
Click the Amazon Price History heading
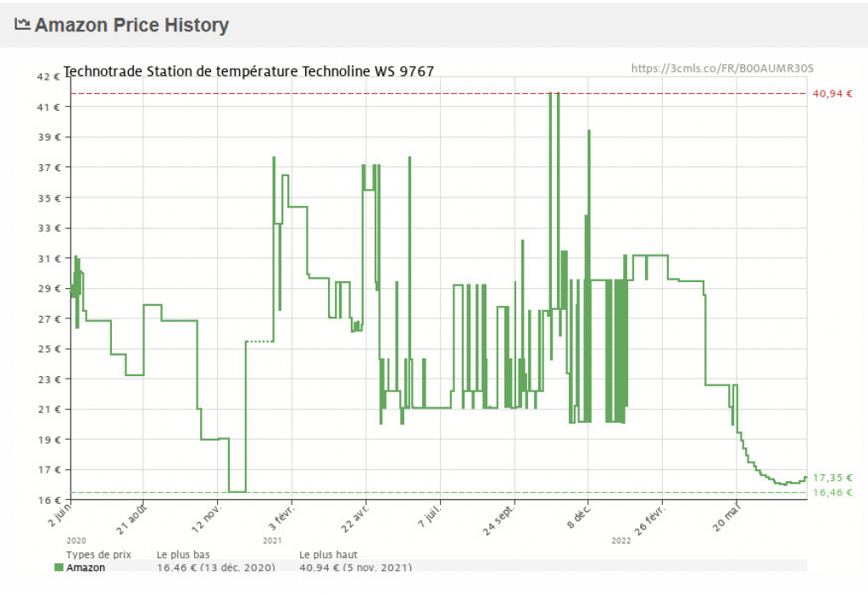click(131, 25)
